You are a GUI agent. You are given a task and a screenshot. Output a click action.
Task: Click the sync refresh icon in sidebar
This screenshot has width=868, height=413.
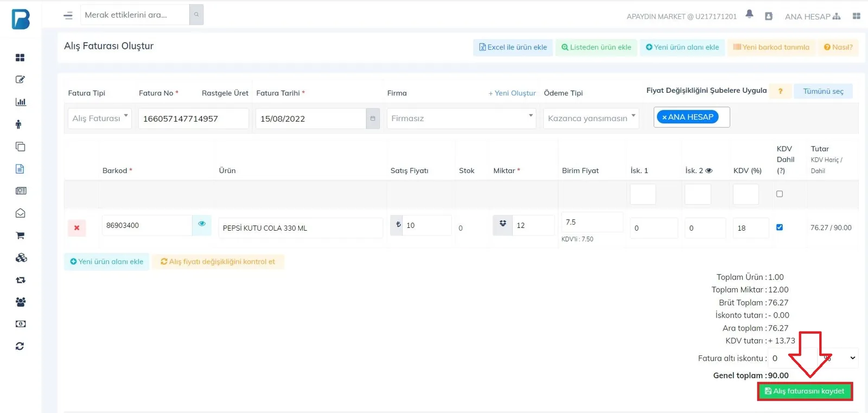20,346
